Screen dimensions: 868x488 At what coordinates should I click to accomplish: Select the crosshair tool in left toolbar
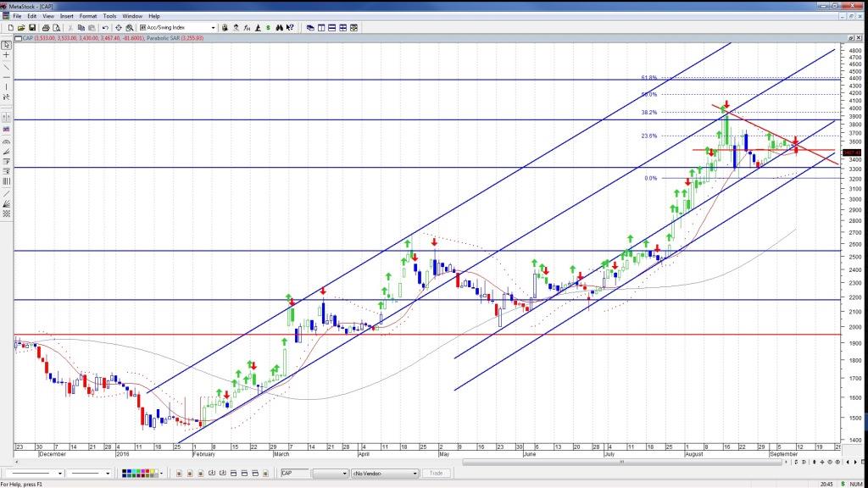click(x=7, y=55)
